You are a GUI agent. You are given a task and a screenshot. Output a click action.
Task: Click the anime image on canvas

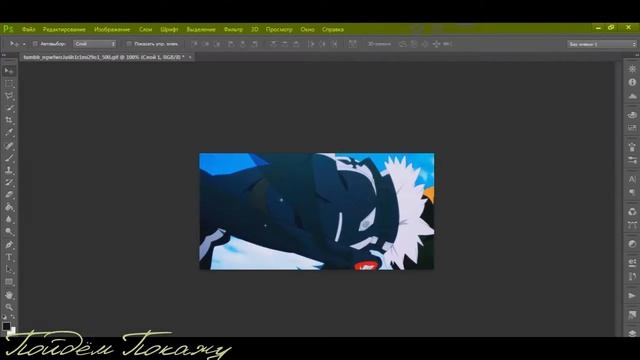[316, 211]
